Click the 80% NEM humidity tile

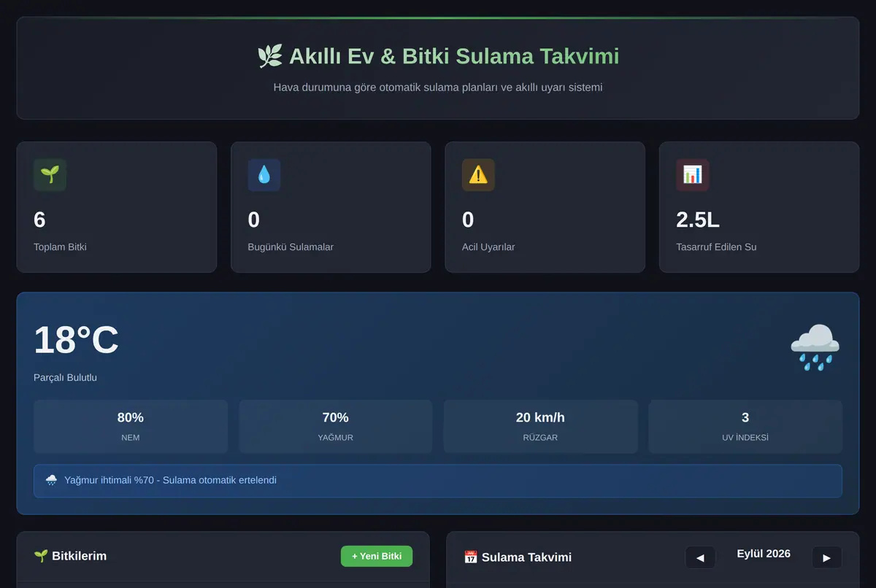(x=131, y=426)
